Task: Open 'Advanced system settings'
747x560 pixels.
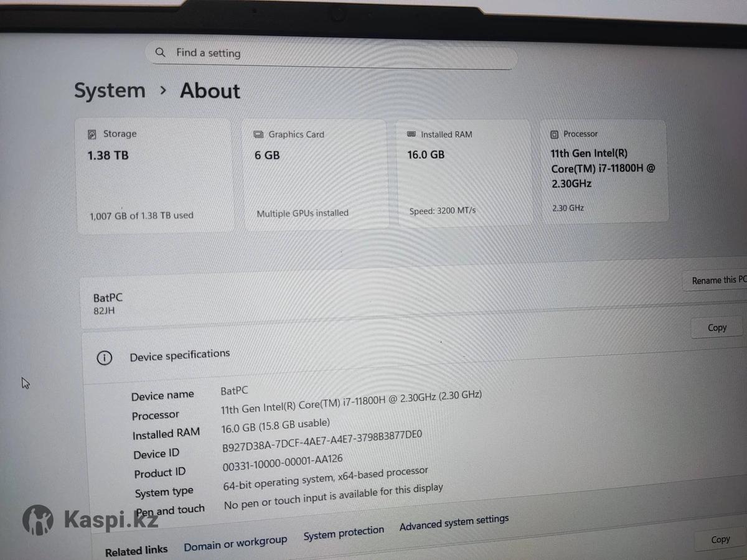Action: point(454,523)
